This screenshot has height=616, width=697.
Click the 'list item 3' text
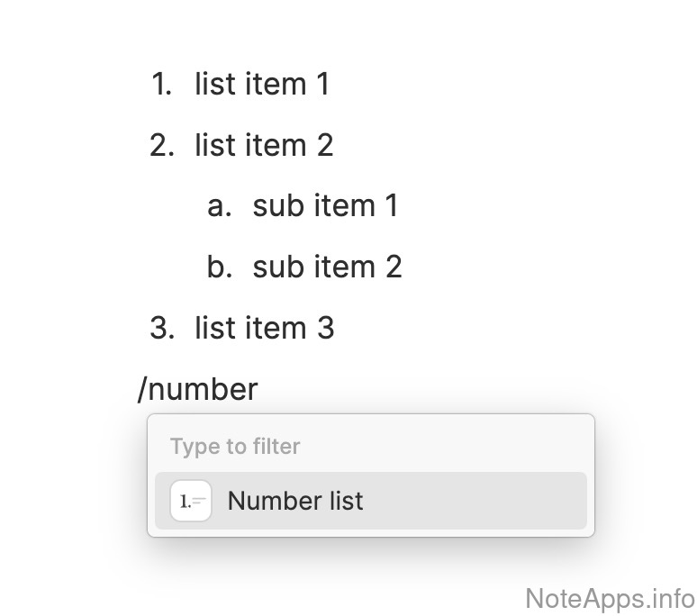264,329
